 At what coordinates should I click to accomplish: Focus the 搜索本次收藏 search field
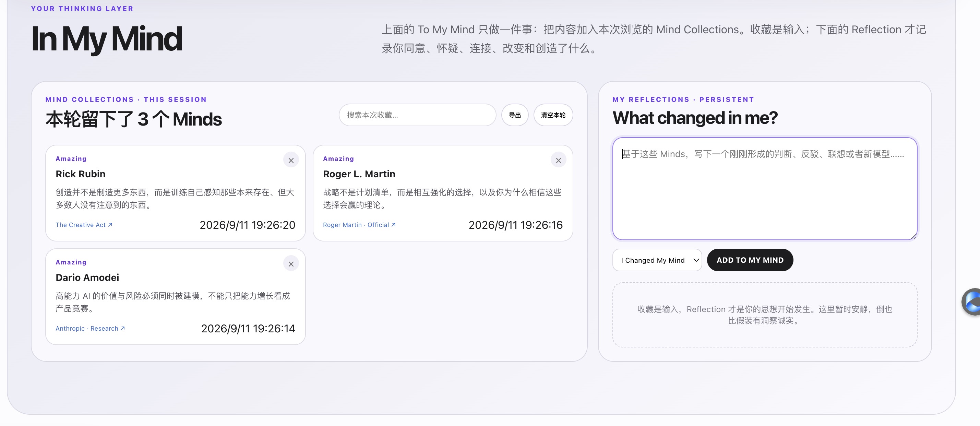pos(417,115)
